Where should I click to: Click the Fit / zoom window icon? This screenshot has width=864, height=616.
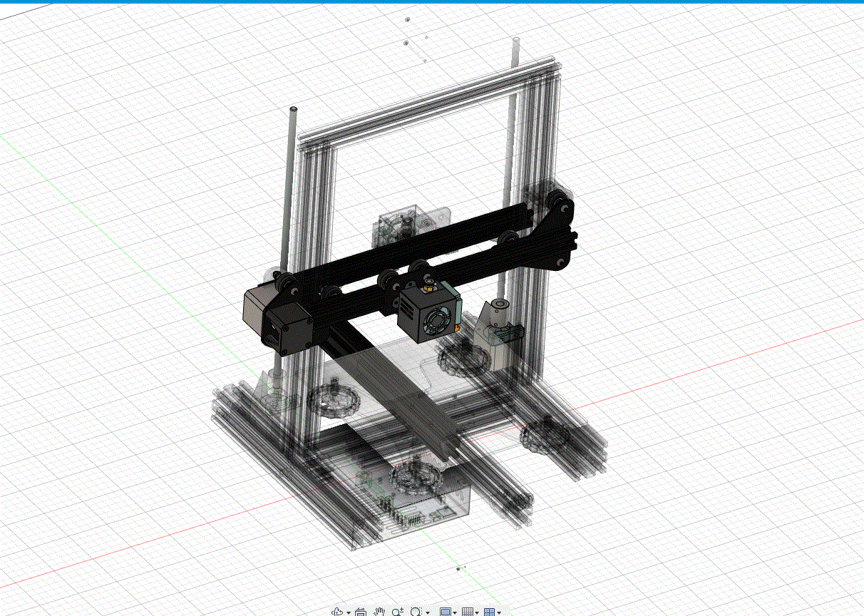click(416, 612)
